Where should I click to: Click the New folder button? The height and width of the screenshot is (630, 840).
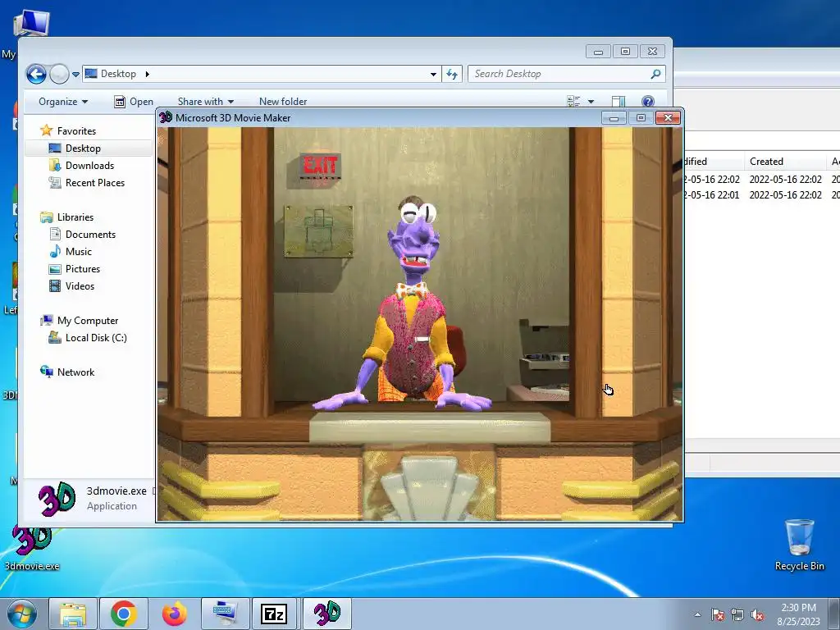tap(283, 101)
